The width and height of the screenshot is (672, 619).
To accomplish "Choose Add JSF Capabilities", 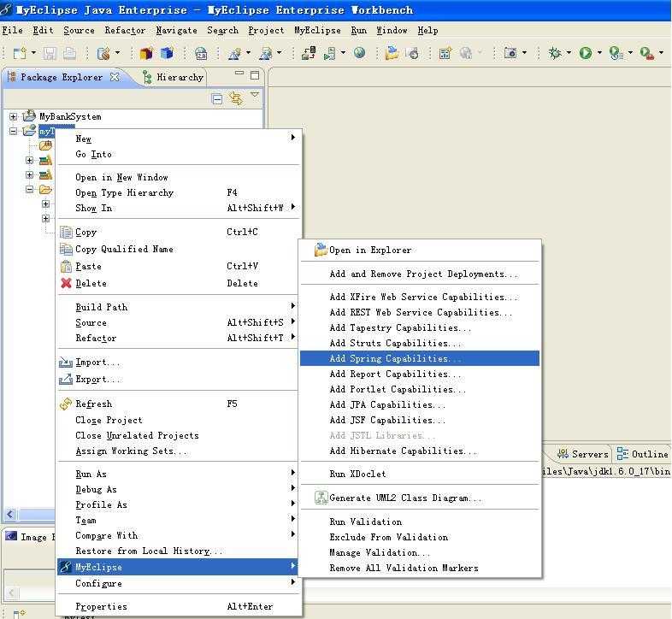I will tap(420, 420).
